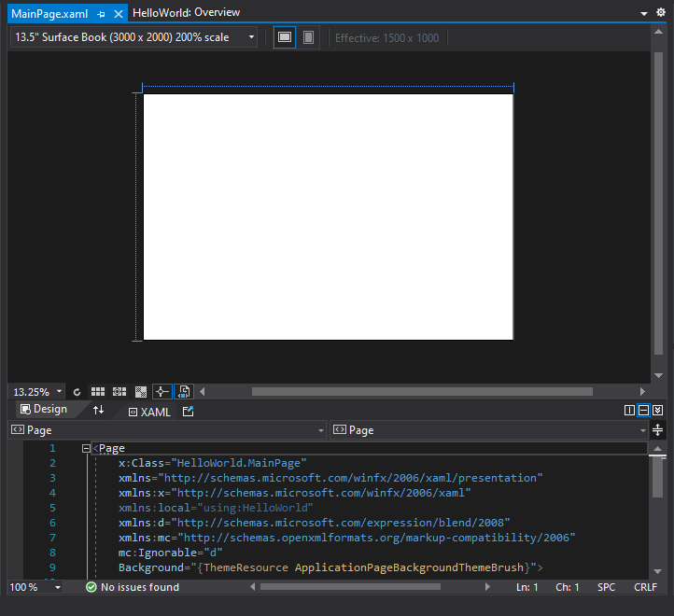Screen dimensions: 674x616
Task: Click the xmlns presentation namespace line
Action: point(330,478)
